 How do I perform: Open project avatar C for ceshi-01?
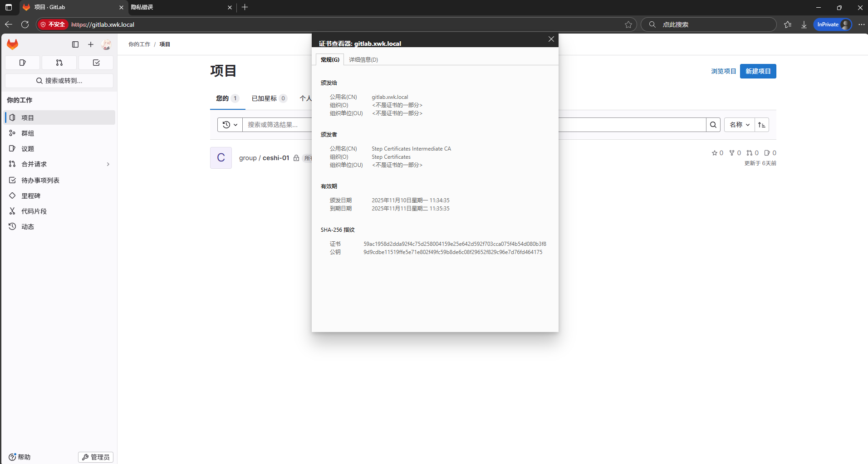point(221,157)
